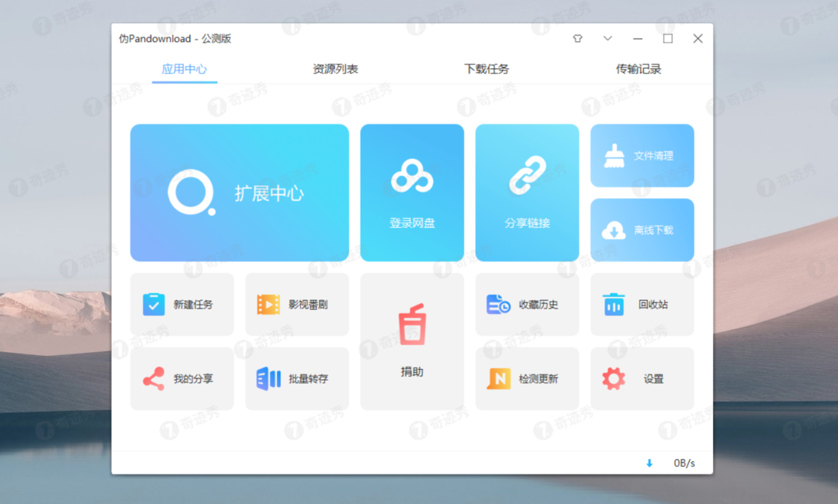The width and height of the screenshot is (838, 504).
Task: Click the 登录网盘 cloud logo icon
Action: 412,176
